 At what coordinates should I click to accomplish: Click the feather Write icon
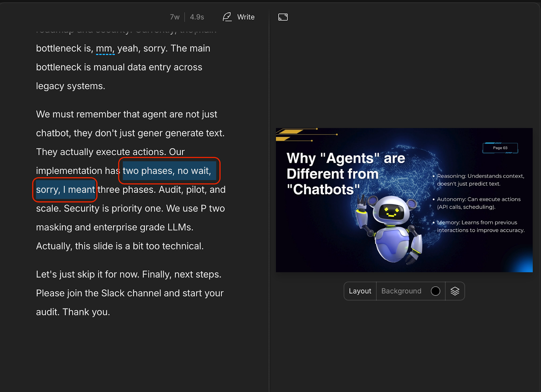(x=227, y=17)
